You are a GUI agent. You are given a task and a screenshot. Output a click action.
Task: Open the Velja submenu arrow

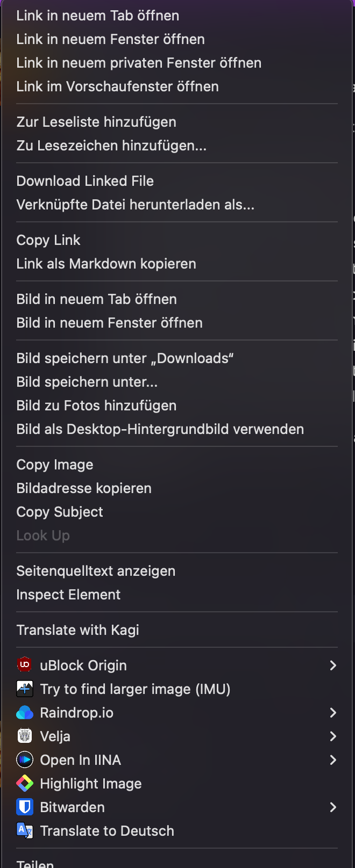pyautogui.click(x=333, y=736)
